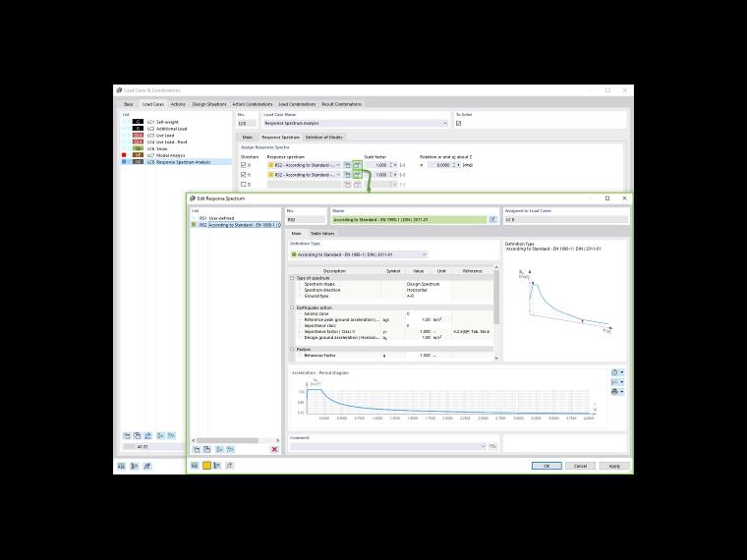Switch to Base tab
Viewport: 747px width, 560px height.
click(x=129, y=104)
